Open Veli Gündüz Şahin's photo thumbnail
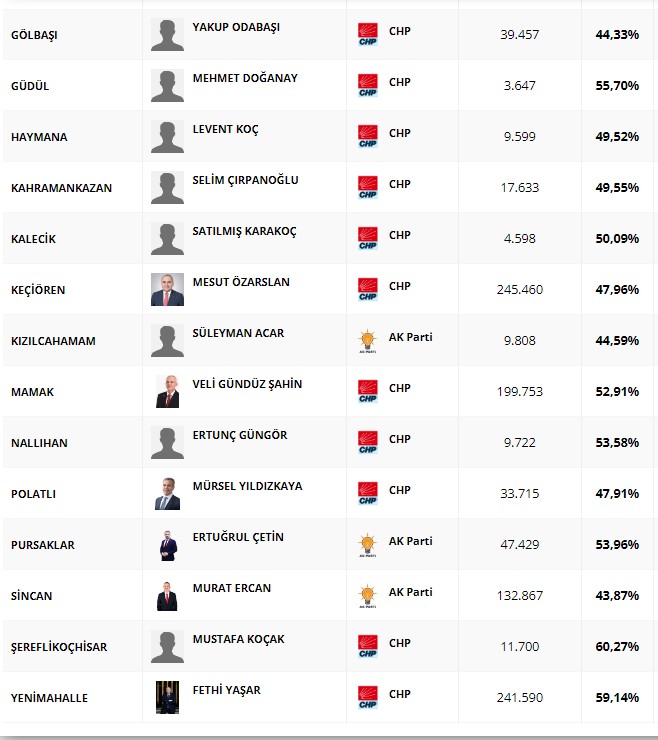Viewport: 658px width, 740px height. (167, 391)
